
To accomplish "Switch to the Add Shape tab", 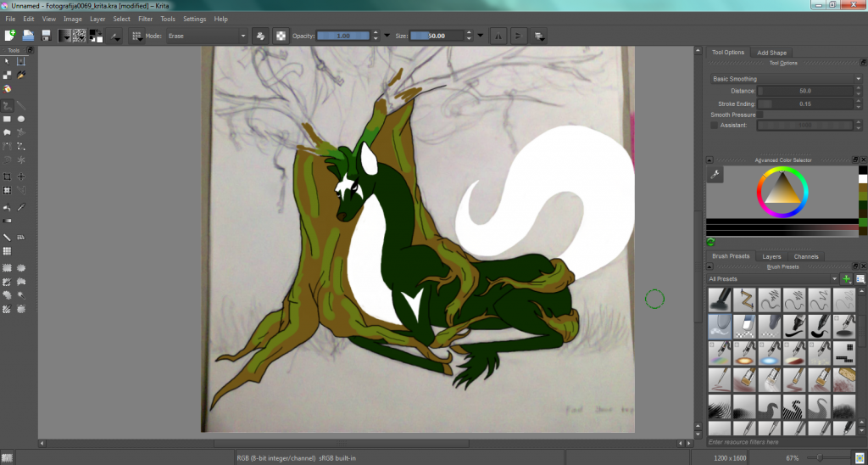I will click(771, 53).
